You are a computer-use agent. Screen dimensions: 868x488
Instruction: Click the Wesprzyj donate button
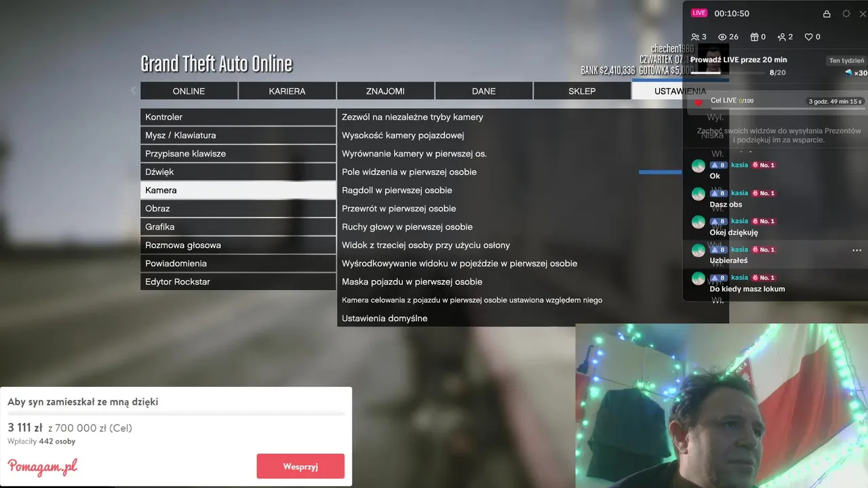[x=300, y=466]
